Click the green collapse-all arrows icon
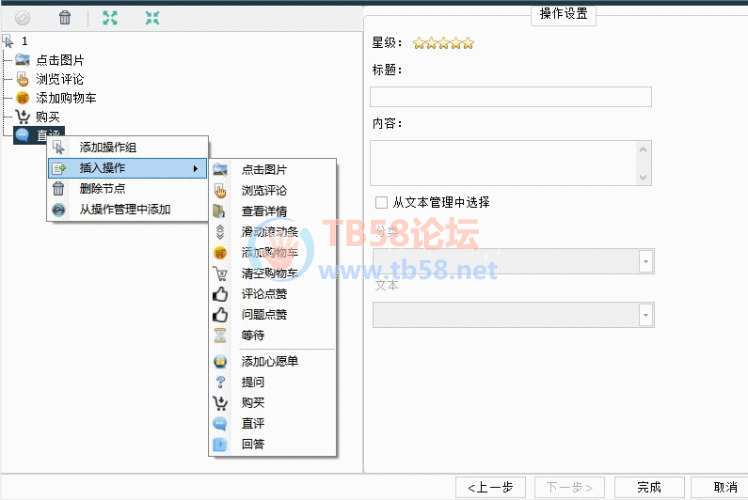 click(152, 17)
